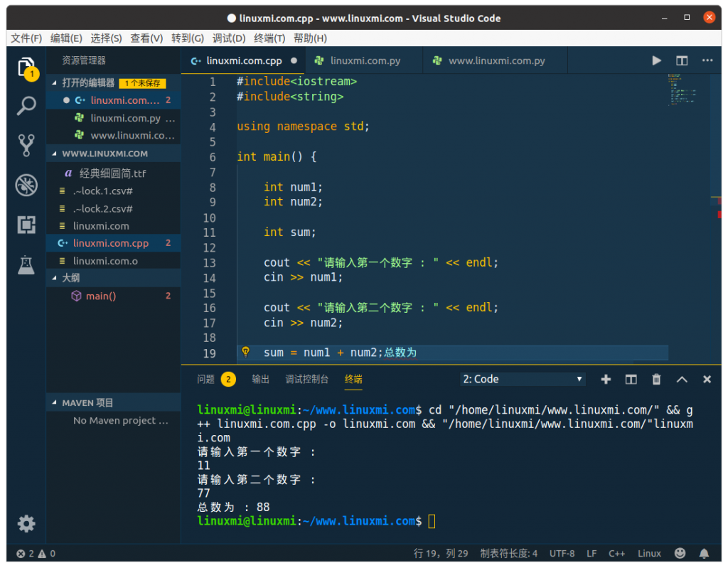The height and width of the screenshot is (568, 728).
Task: Select linuxmi.com.py under open editors
Action: tap(113, 118)
